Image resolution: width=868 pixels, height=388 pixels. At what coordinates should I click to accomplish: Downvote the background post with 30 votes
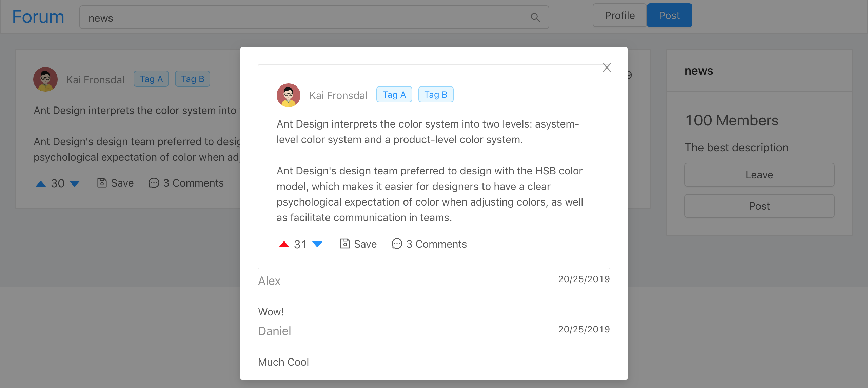point(75,184)
